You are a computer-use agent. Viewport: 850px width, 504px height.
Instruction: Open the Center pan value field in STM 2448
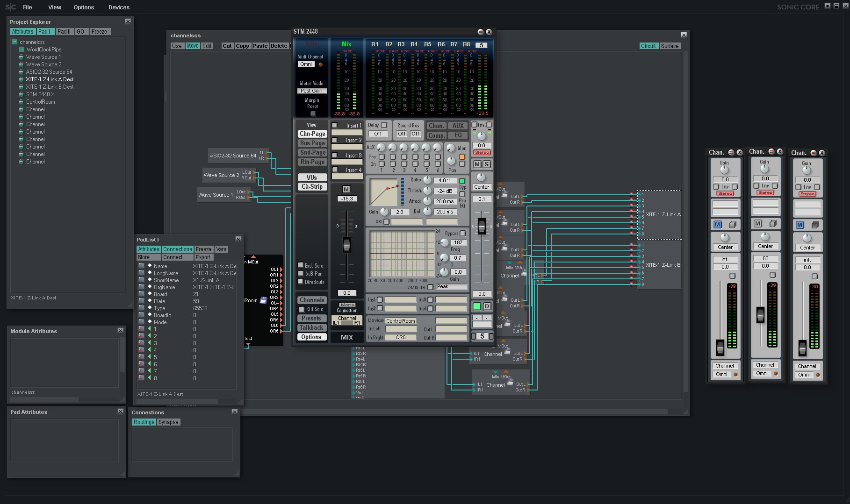coord(482,187)
